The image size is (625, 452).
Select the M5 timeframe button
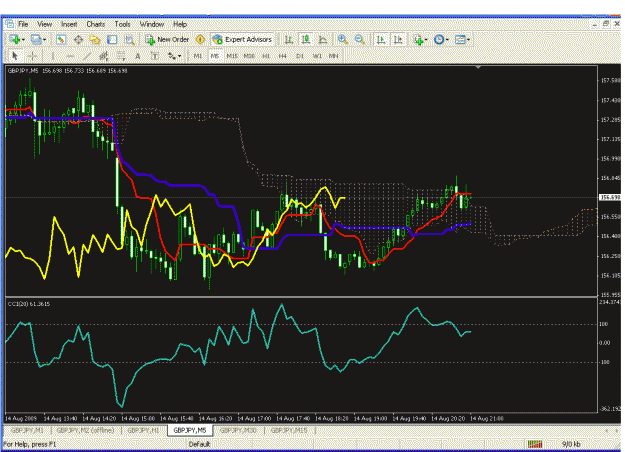point(215,56)
